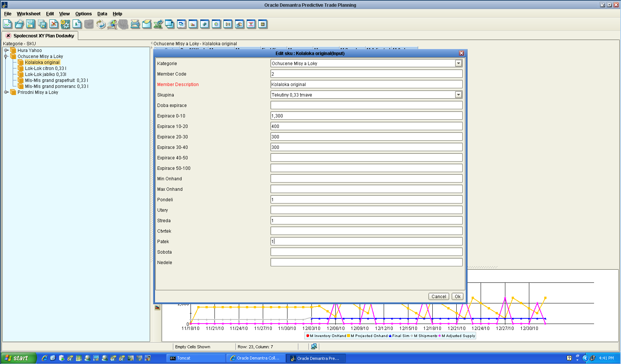The width and height of the screenshot is (621, 364).
Task: Close the Spolecnost XY Plan Dodavky tab
Action: pyautogui.click(x=8, y=36)
